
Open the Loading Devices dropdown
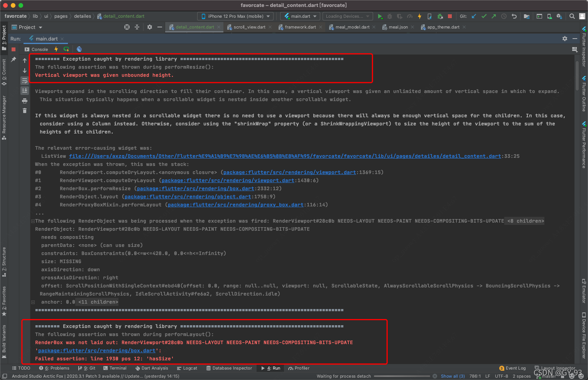coord(347,16)
